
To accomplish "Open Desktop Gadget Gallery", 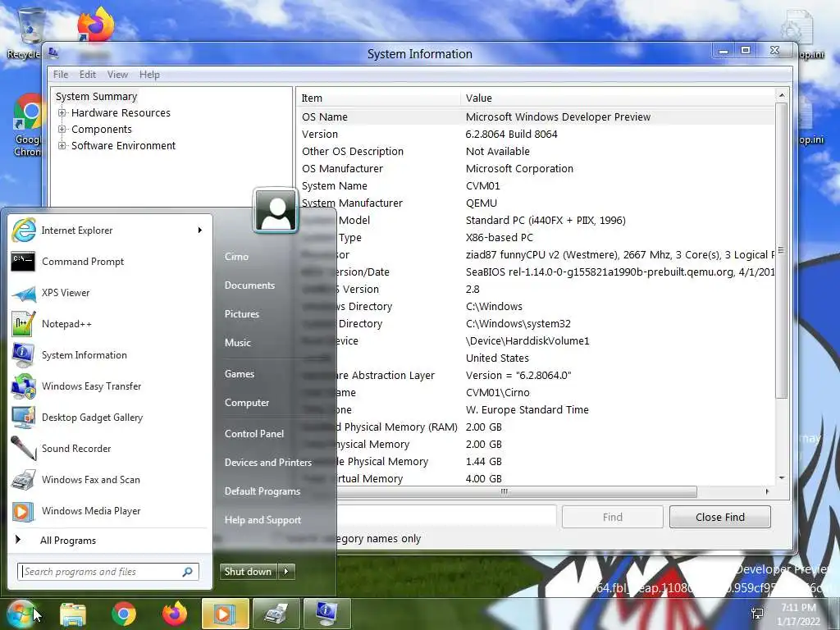I will pyautogui.click(x=110, y=418).
